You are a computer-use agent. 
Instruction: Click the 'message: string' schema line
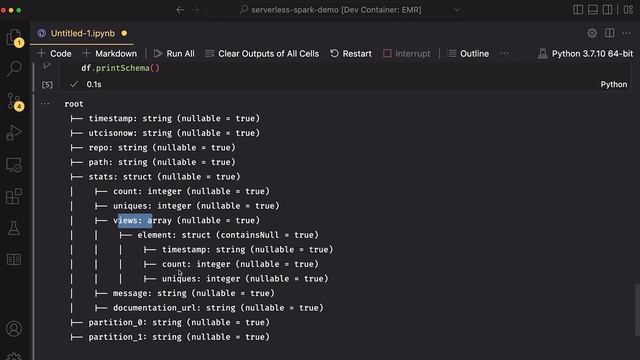click(x=184, y=293)
